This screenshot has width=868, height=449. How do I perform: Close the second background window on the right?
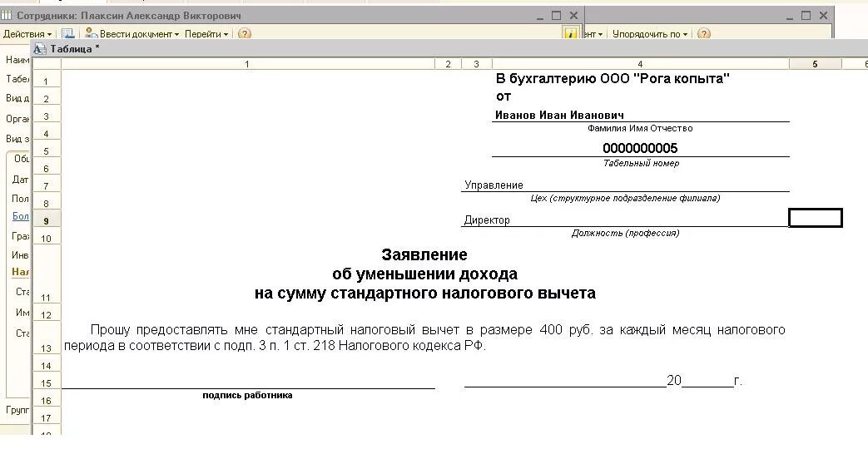(x=823, y=16)
